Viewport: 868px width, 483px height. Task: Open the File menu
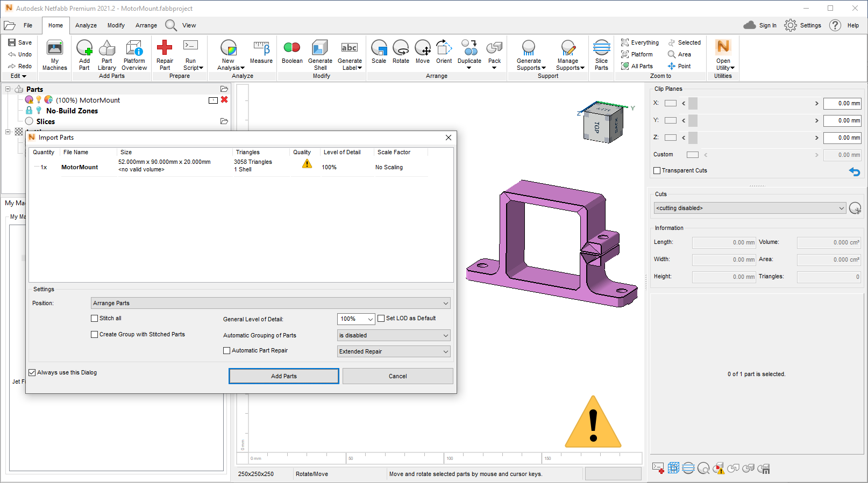28,25
